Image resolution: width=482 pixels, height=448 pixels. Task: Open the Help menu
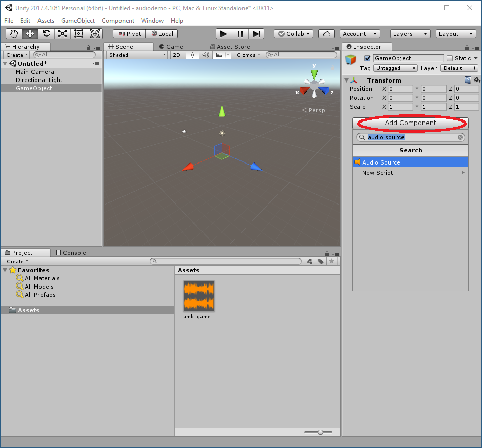coord(177,21)
